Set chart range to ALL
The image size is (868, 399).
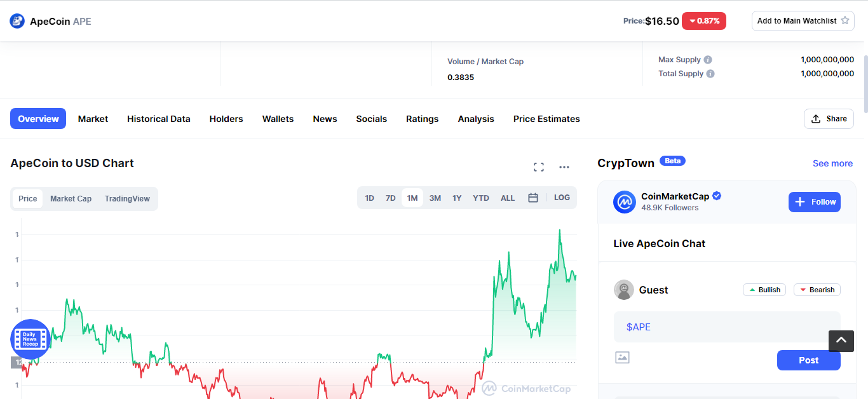coord(508,198)
